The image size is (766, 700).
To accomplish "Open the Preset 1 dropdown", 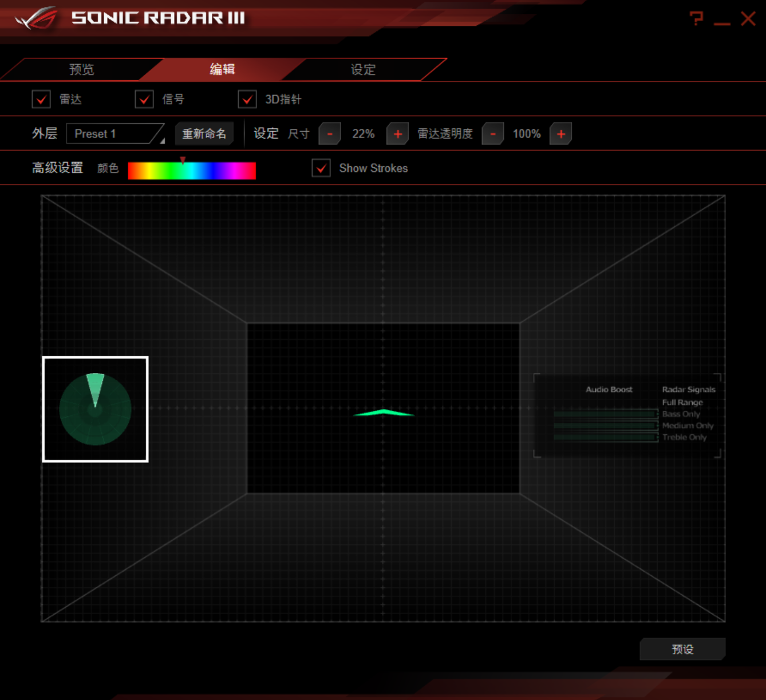I will [116, 134].
